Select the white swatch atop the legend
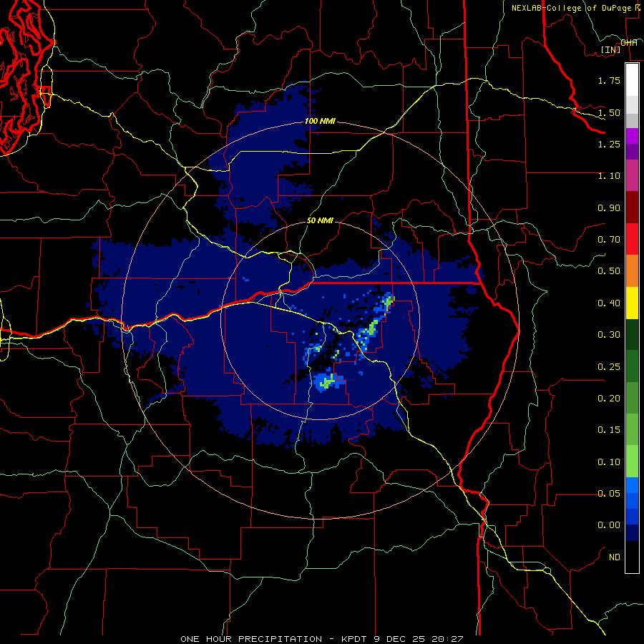 pyautogui.click(x=632, y=80)
